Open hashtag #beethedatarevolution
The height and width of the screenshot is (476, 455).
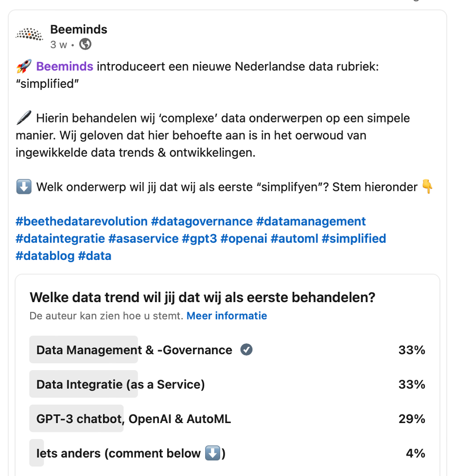pyautogui.click(x=82, y=221)
